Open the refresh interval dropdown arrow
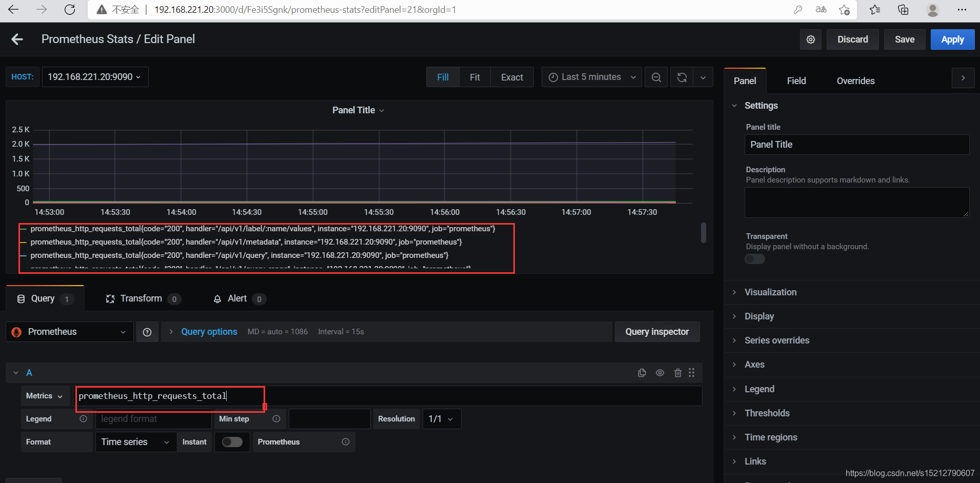This screenshot has width=980, height=483. [703, 77]
